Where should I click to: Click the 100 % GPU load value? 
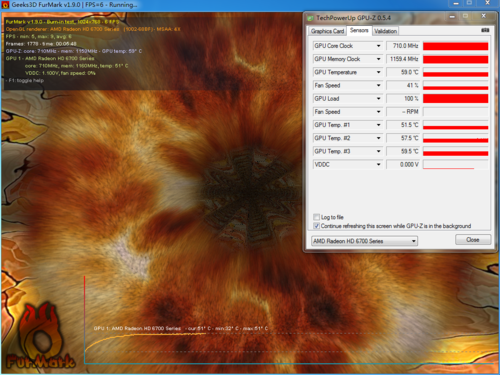click(x=403, y=99)
